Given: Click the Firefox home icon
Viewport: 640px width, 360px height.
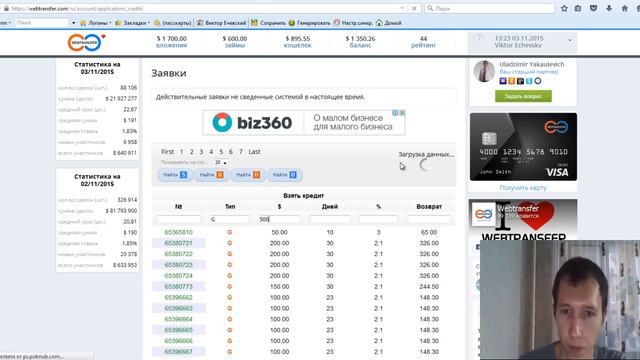Looking at the screenshot, I should pos(624,8).
